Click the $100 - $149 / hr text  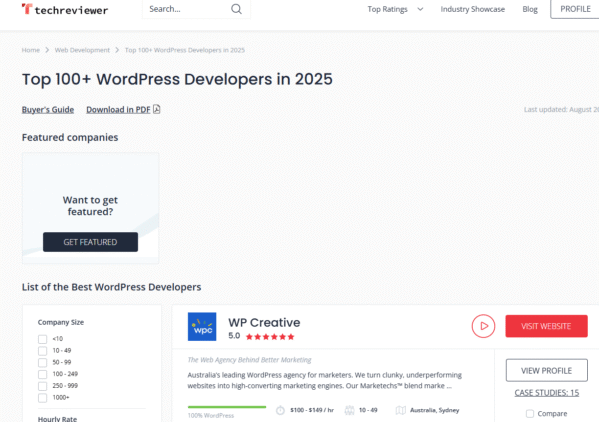click(x=312, y=411)
